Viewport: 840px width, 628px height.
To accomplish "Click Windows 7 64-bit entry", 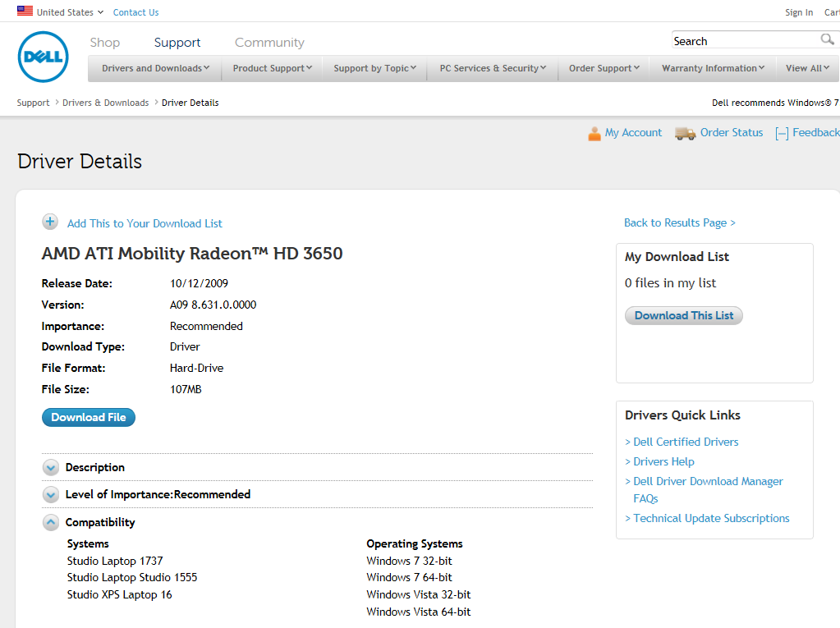I will tap(409, 578).
